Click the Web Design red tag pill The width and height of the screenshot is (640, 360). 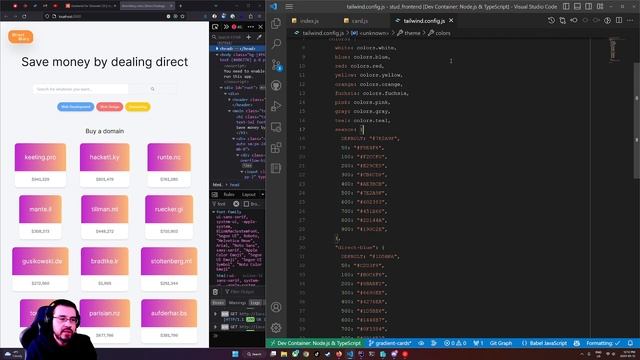(x=109, y=107)
